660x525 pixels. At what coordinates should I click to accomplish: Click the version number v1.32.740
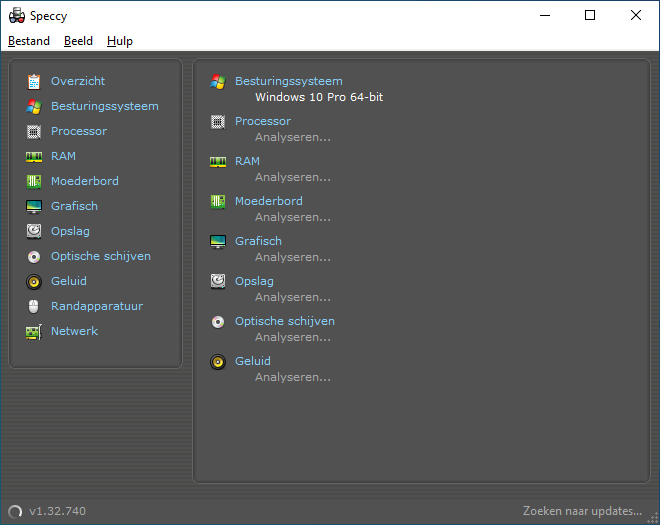57,511
